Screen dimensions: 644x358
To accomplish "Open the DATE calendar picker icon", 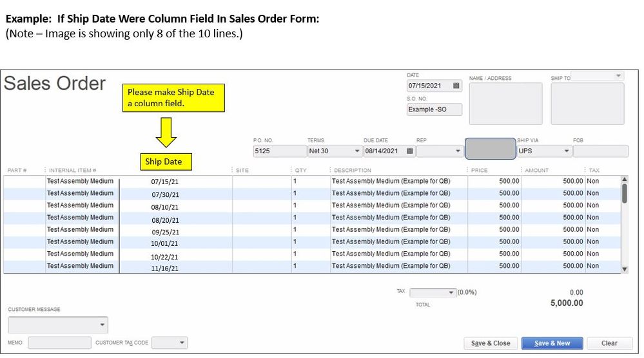I will point(456,86).
